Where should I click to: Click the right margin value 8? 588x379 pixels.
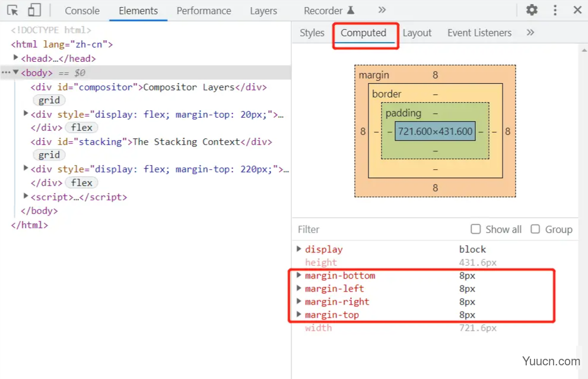pyautogui.click(x=507, y=131)
